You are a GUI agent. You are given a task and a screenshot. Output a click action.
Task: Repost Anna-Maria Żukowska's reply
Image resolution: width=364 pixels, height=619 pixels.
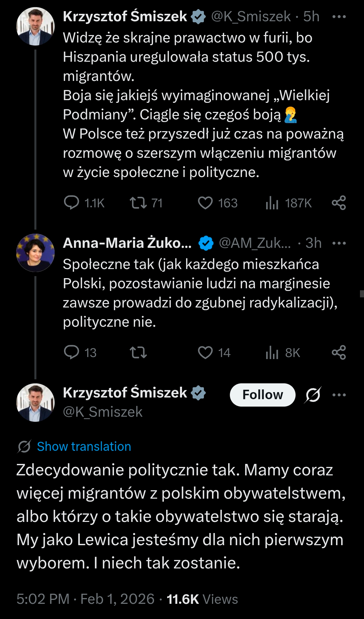138,353
